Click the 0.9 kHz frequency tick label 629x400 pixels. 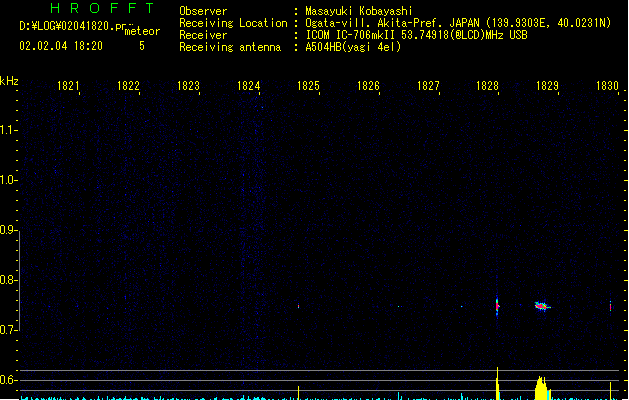pos(8,230)
